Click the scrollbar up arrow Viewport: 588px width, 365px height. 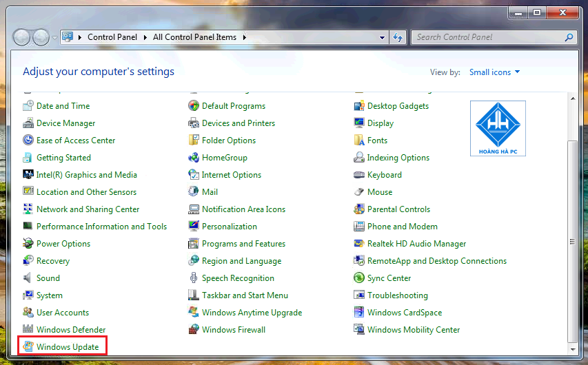[573, 98]
